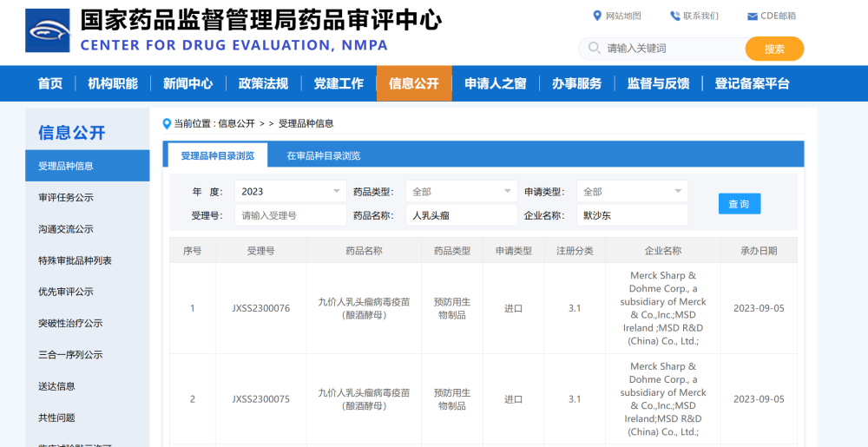The width and height of the screenshot is (868, 447).
Task: Click the CDE mailbox envelope icon
Action: (753, 16)
